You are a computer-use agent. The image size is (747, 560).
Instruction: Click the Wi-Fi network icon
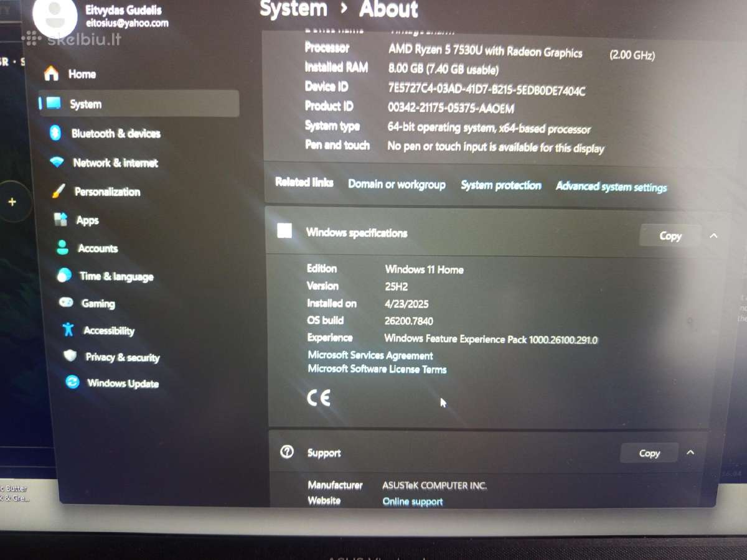click(x=57, y=162)
